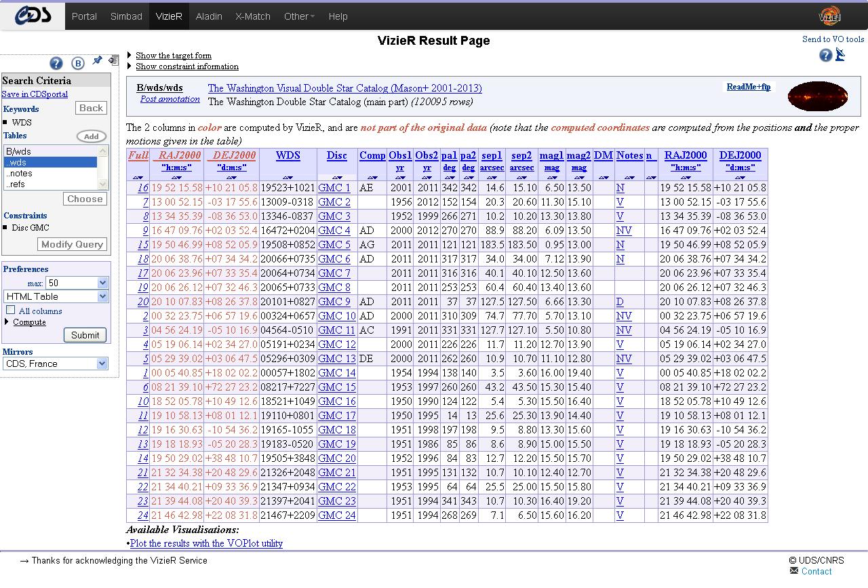This screenshot has height=588, width=868.
Task: Click sort arrows under the WDS column
Action: coord(288,178)
